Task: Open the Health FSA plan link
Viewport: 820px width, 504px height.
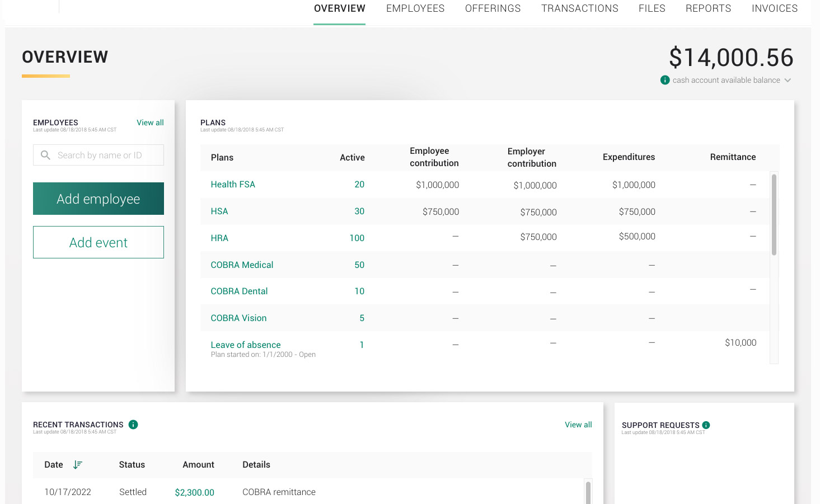Action: click(233, 184)
